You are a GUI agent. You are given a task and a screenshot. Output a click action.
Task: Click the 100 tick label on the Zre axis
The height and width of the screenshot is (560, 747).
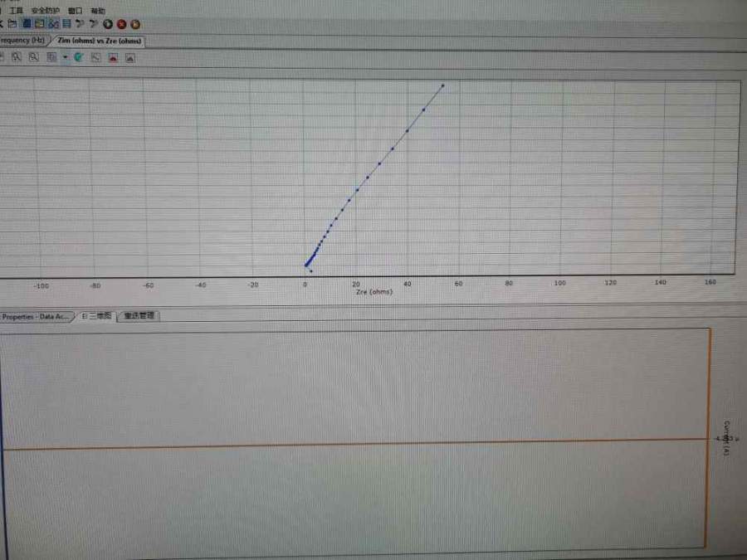tap(559, 283)
